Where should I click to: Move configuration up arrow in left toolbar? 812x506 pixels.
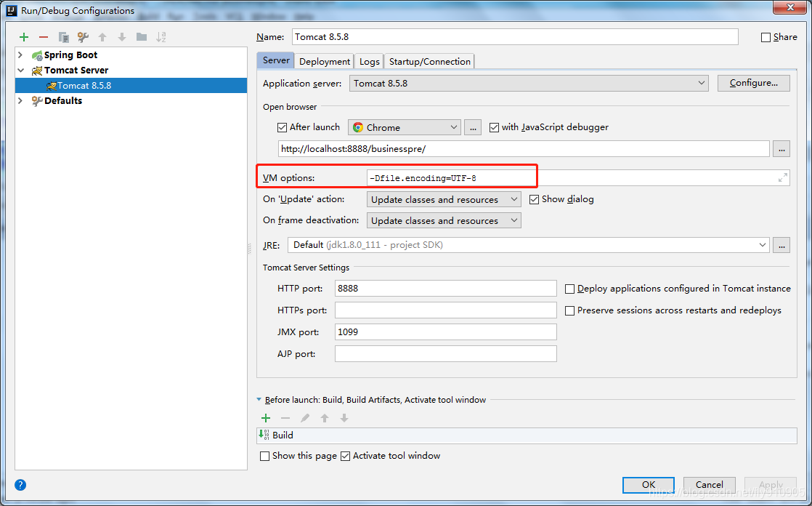click(x=102, y=37)
